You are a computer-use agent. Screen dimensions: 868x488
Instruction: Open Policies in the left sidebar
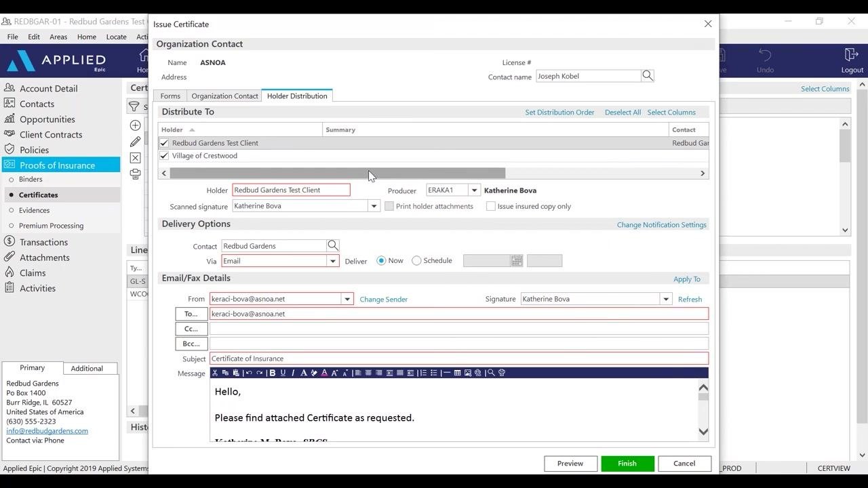34,150
